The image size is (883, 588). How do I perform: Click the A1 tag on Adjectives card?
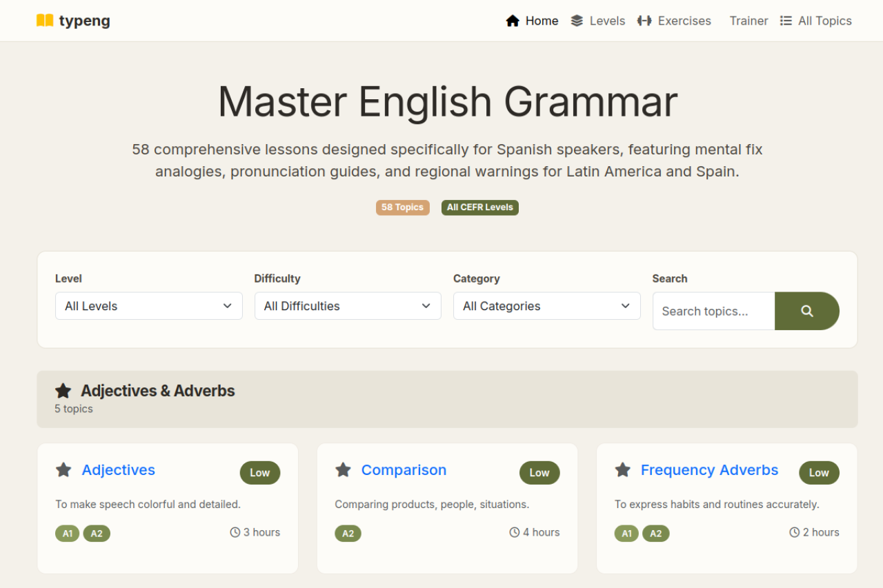click(68, 534)
